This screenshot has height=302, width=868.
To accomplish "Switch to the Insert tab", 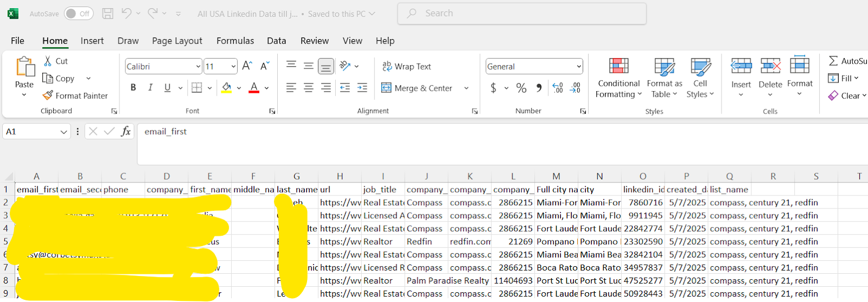I will (92, 41).
